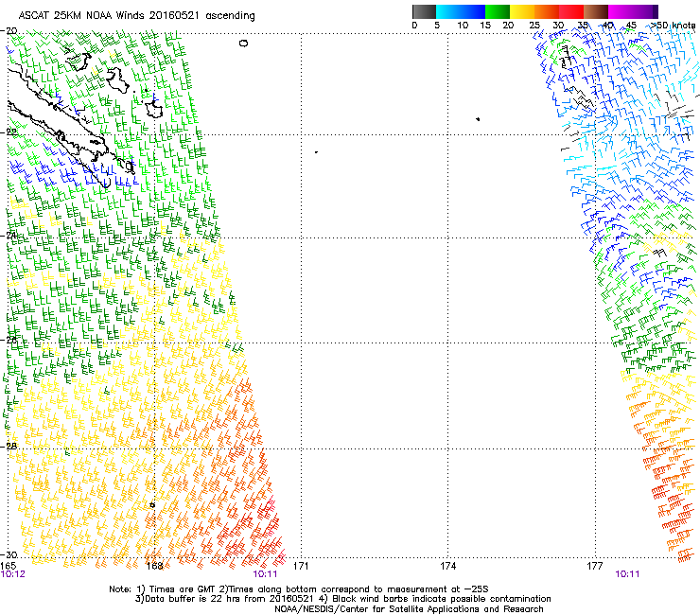Select the gray 0-5 knots color bar segment
Screen dimensions: 700x615
(x=424, y=11)
